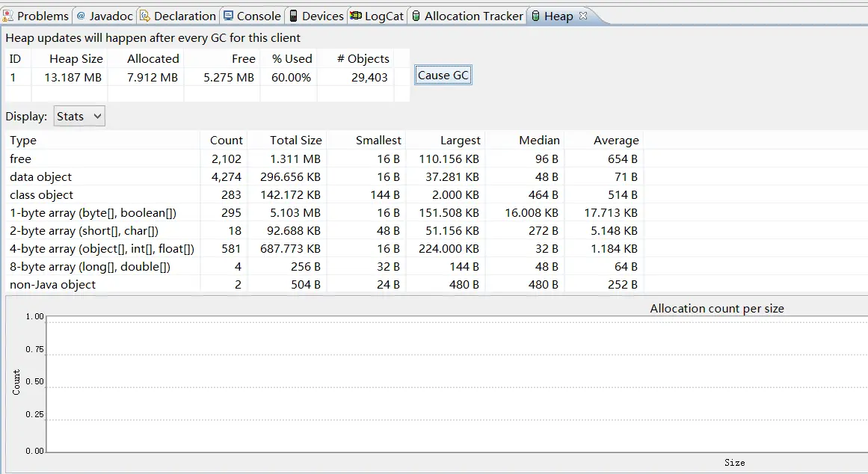Click the heap updates info message
Image resolution: width=868 pixels, height=474 pixels.
tap(153, 37)
